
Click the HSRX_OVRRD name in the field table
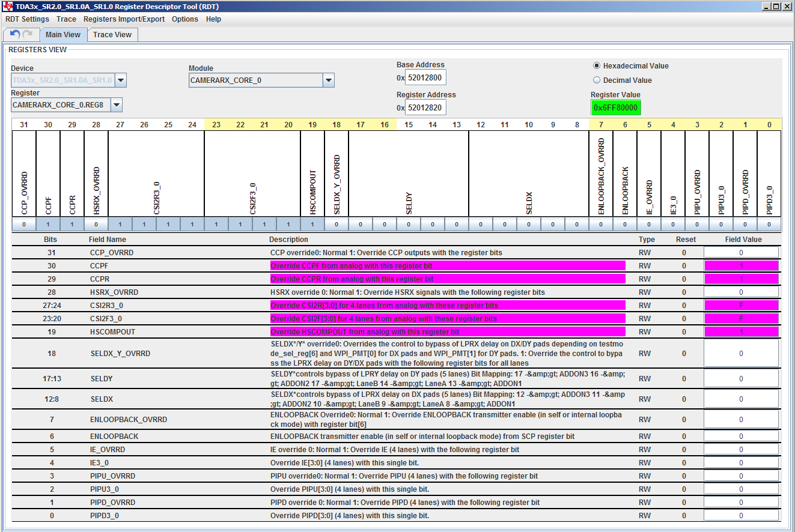[x=114, y=292]
